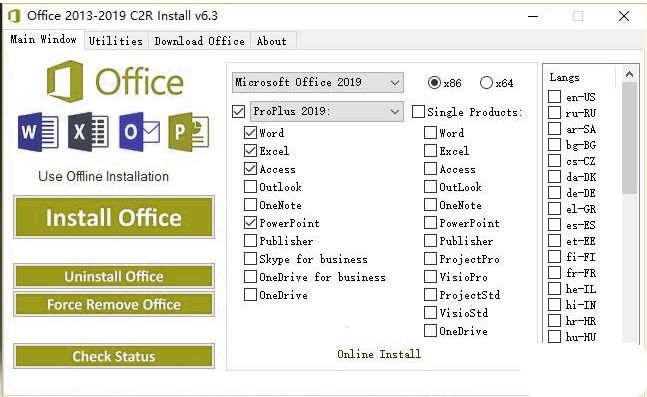Screen dimensions: 647x397
Task: Check Access under Single Products
Action: 430,169
